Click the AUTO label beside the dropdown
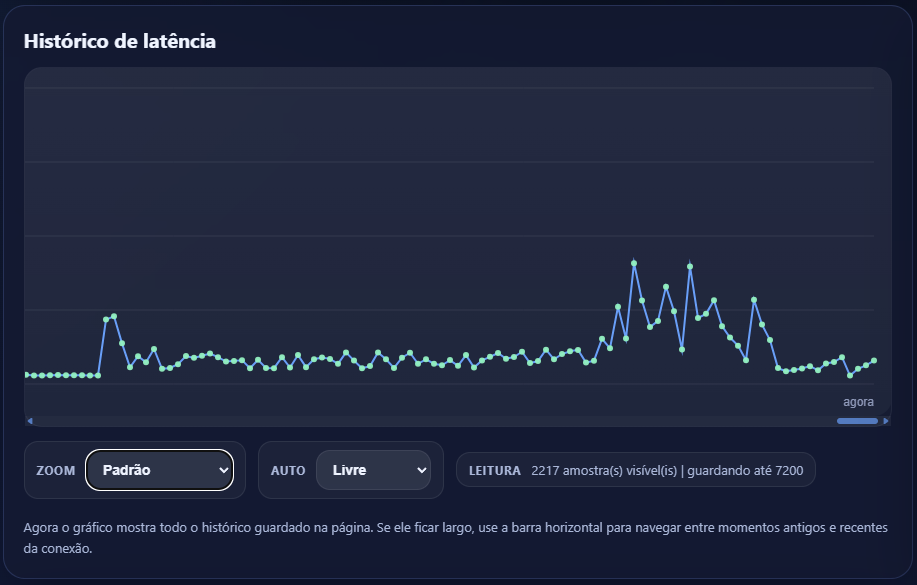917x585 pixels. click(x=288, y=470)
